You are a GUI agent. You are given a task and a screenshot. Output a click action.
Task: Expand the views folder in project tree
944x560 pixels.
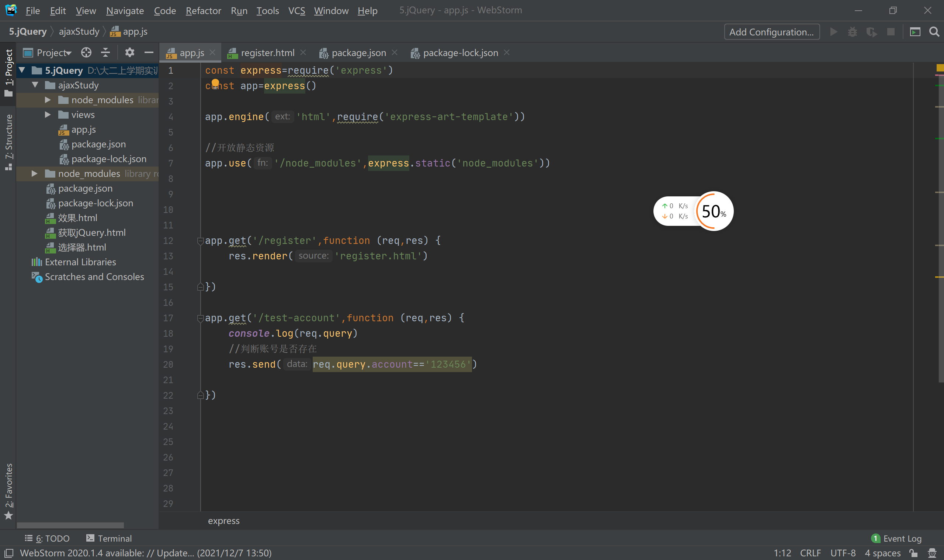coord(48,115)
